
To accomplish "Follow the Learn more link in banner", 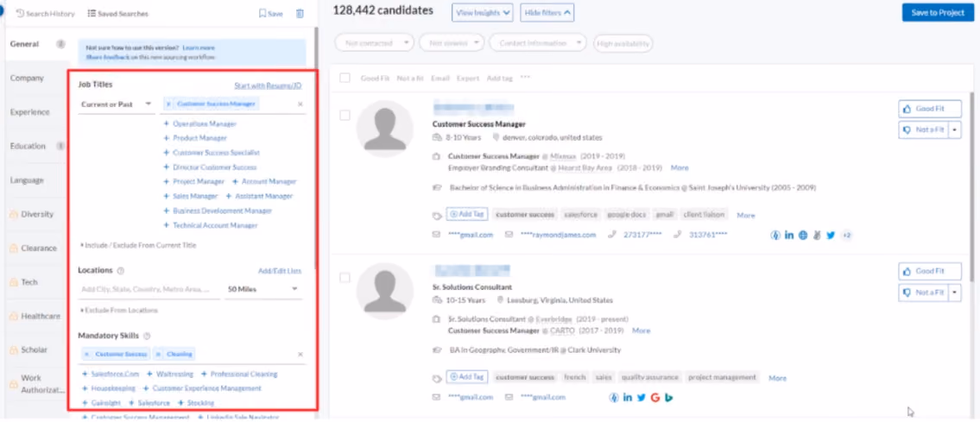I will 199,48.
